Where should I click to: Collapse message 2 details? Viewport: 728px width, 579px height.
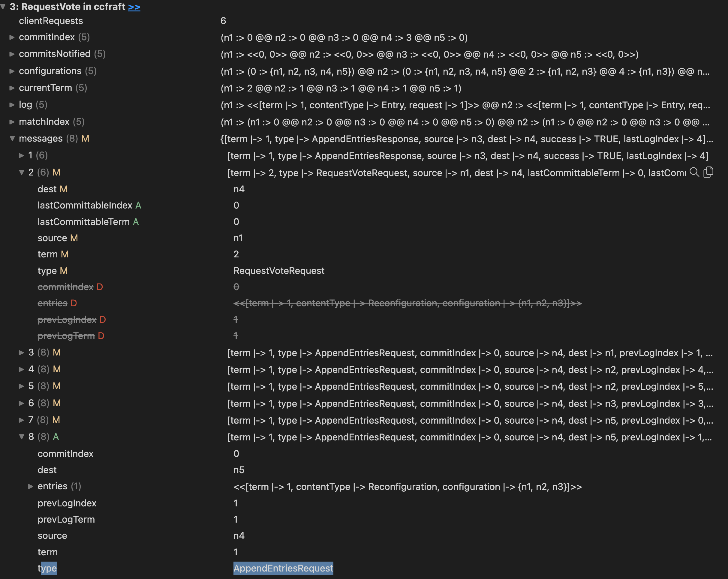click(x=22, y=172)
